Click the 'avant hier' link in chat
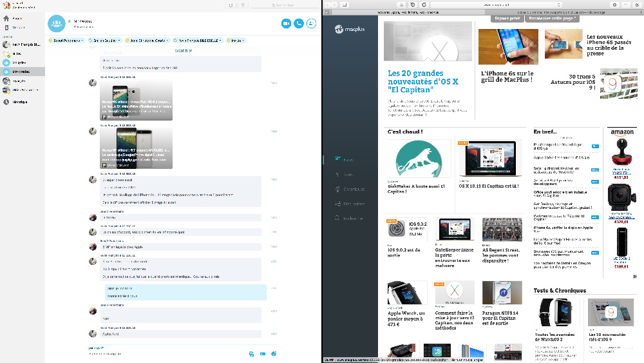This screenshot has width=644, height=363. point(183,50)
